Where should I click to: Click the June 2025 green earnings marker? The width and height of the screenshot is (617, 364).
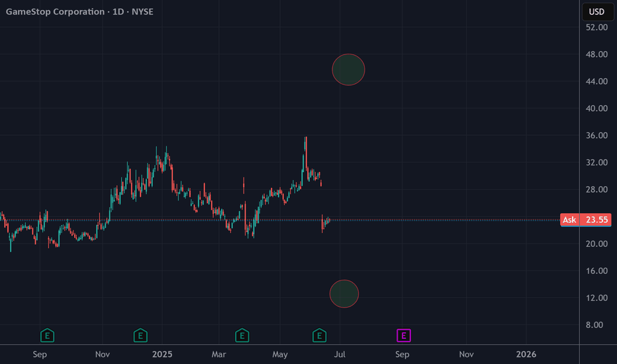[320, 336]
